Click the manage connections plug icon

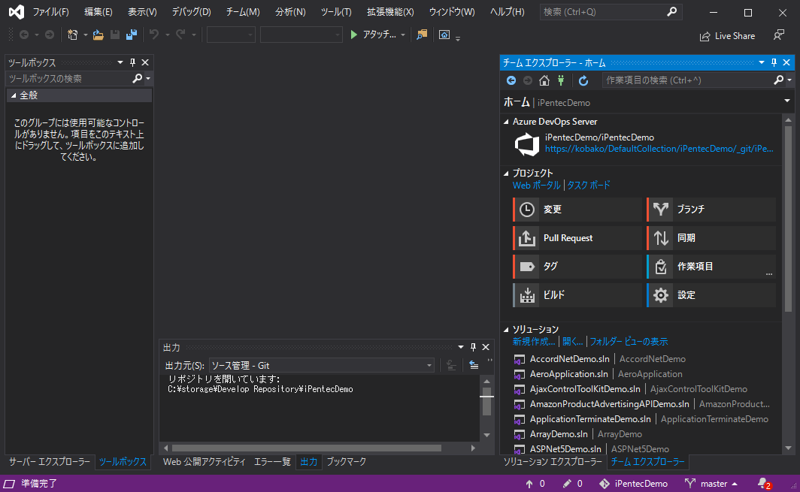pyautogui.click(x=561, y=80)
